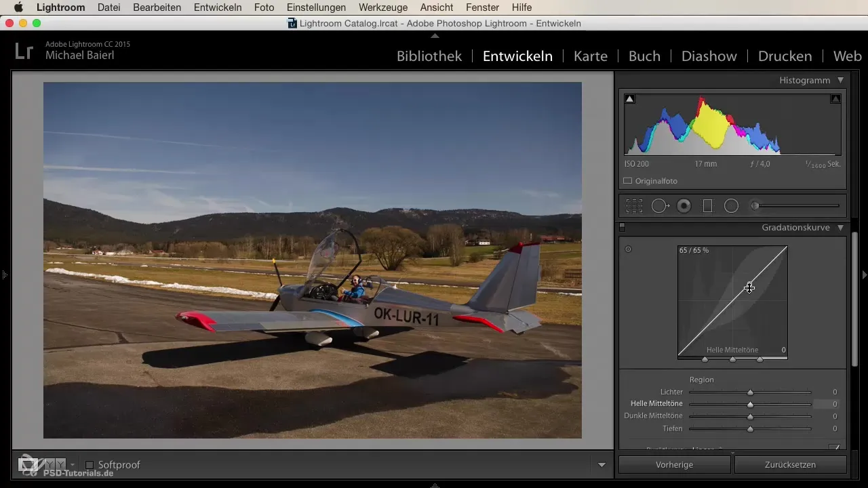Enable the Softproof checkbox
Image resolution: width=868 pixels, height=488 pixels.
[x=90, y=465]
